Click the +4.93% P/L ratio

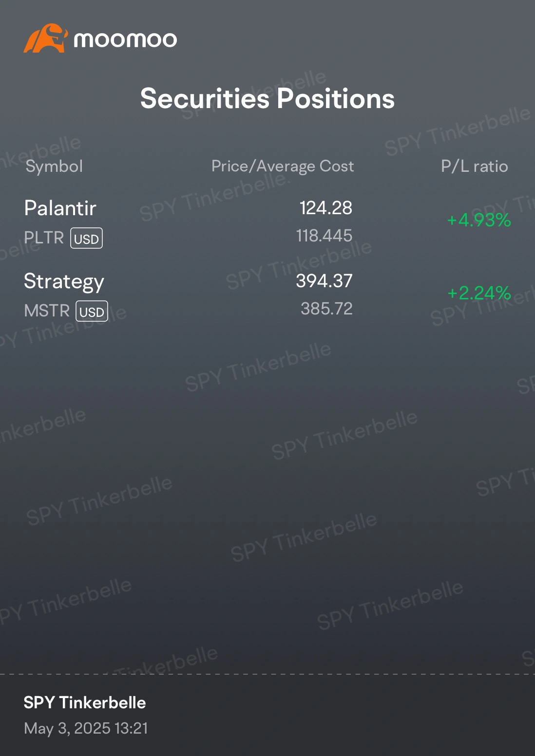(479, 221)
